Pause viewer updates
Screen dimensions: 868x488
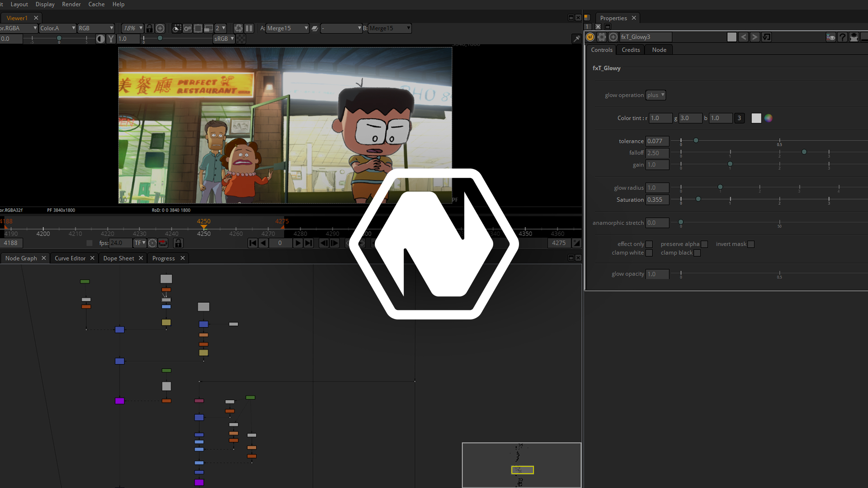(249, 28)
